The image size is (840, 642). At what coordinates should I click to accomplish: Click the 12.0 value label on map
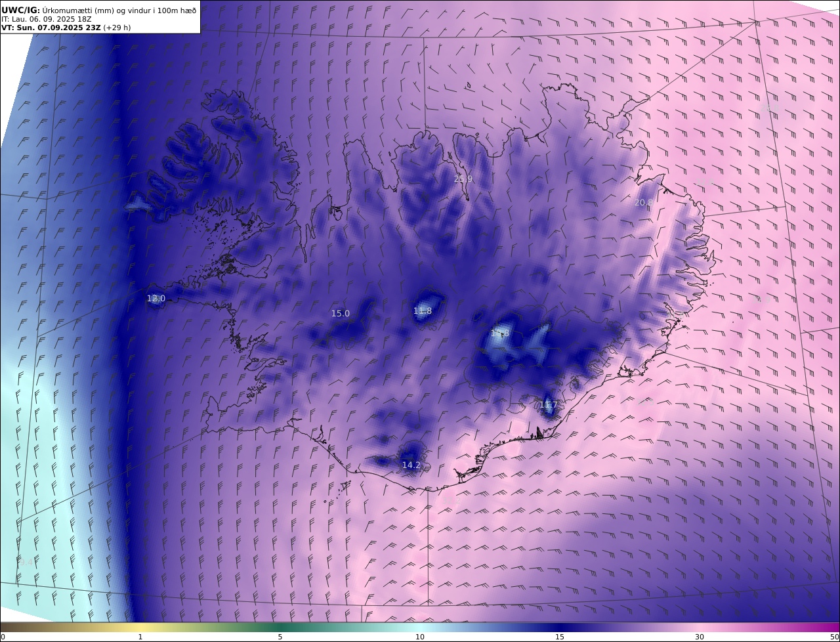(156, 299)
